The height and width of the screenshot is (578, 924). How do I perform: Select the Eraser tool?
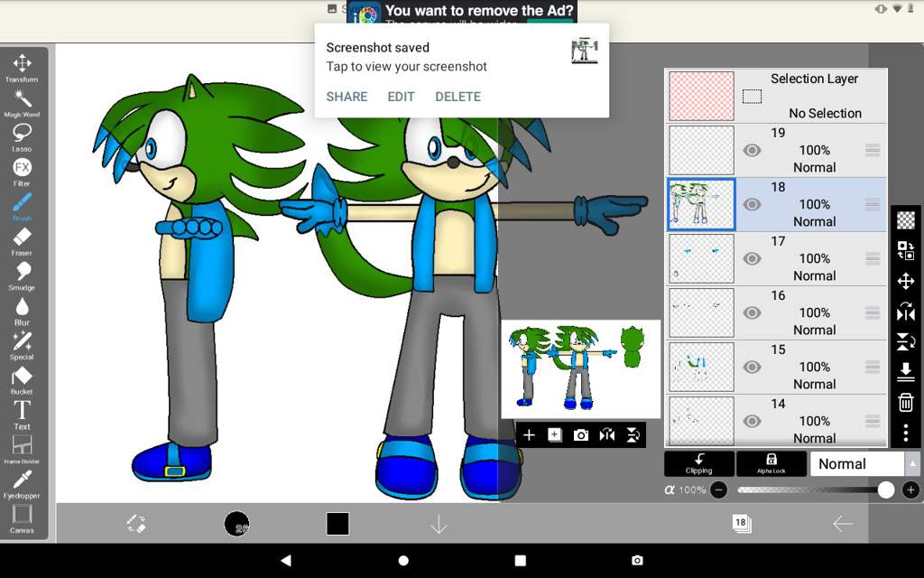click(x=22, y=241)
